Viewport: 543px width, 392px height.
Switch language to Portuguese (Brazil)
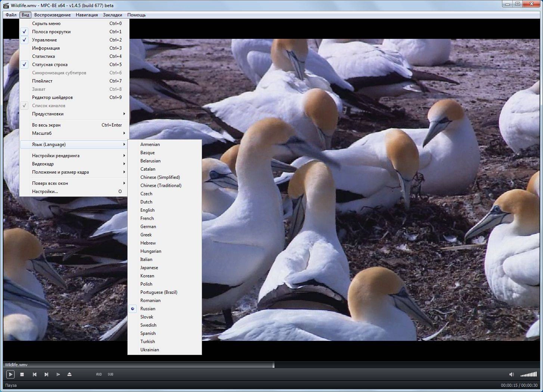[x=164, y=292]
